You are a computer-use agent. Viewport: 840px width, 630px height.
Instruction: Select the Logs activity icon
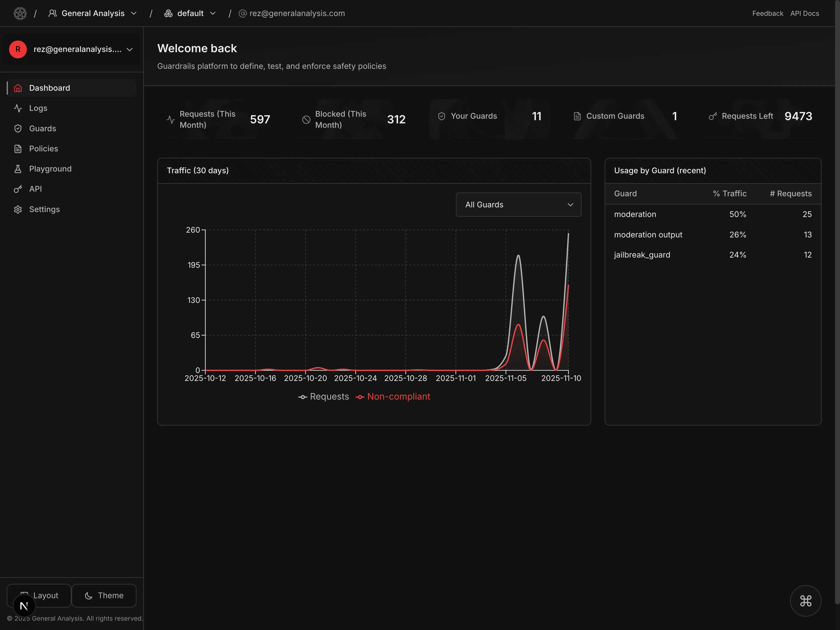point(18,108)
